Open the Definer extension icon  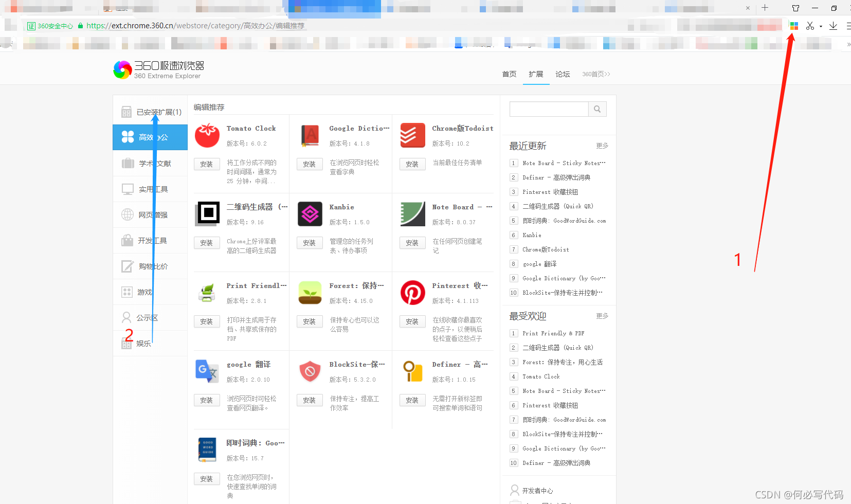click(x=413, y=371)
